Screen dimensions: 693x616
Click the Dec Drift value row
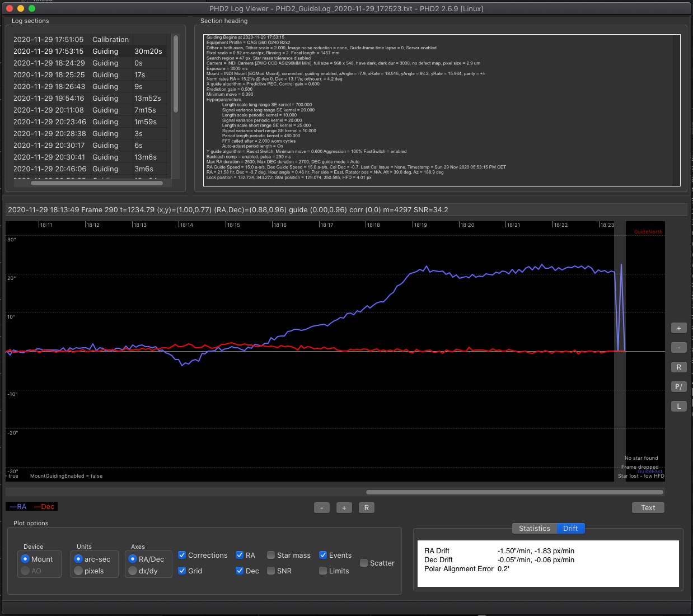point(499,560)
